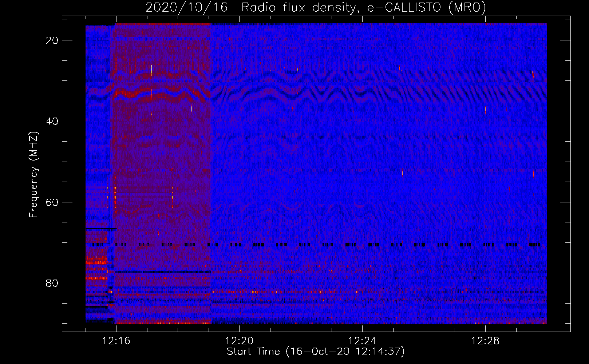Click the 12:24 time tick label

tap(362, 341)
